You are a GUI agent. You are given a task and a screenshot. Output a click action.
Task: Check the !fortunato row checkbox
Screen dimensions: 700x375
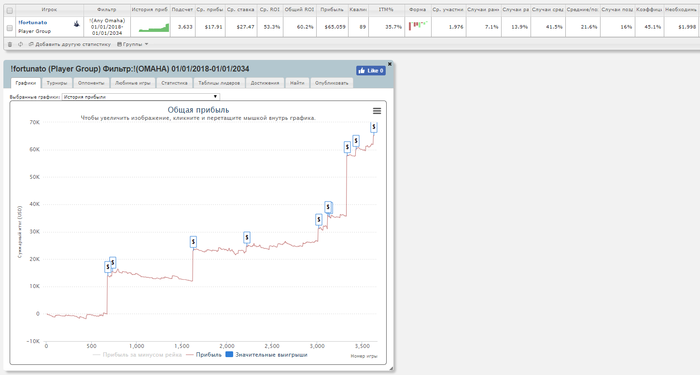pyautogui.click(x=9, y=28)
